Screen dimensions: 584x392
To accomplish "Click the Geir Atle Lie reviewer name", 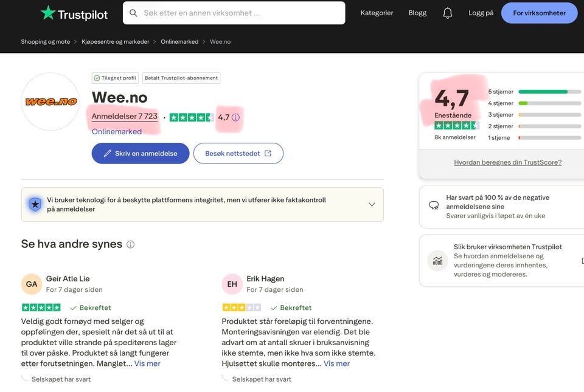I will coord(68,279).
